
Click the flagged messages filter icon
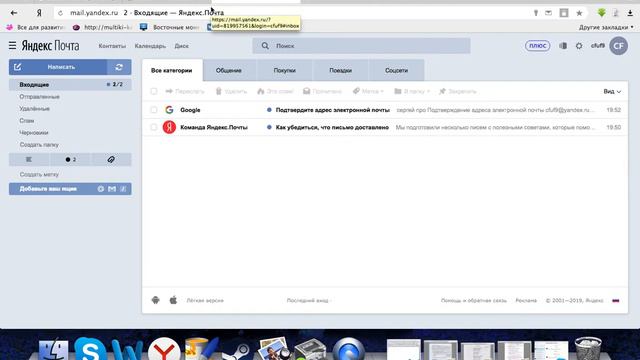coord(29,160)
